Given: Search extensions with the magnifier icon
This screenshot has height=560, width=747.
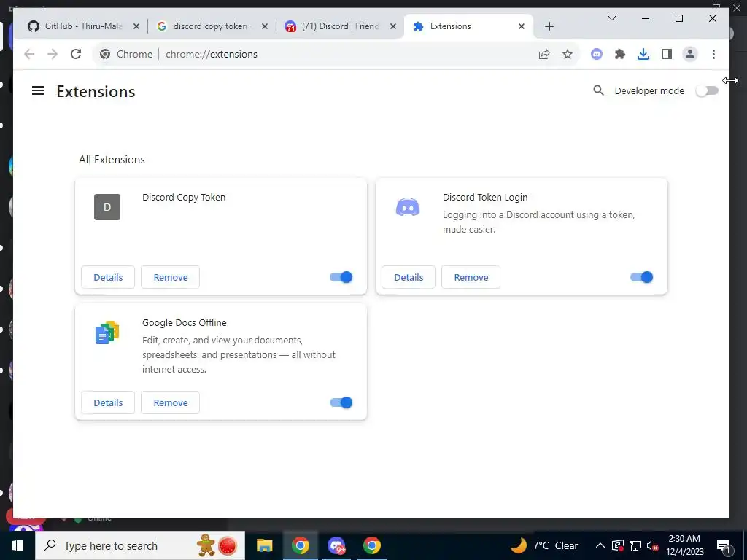Looking at the screenshot, I should 598,90.
